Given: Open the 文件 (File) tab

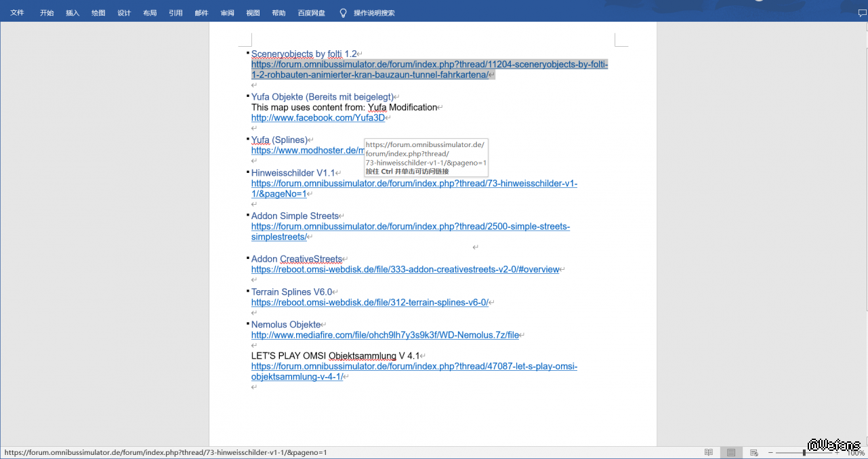Looking at the screenshot, I should 17,13.
